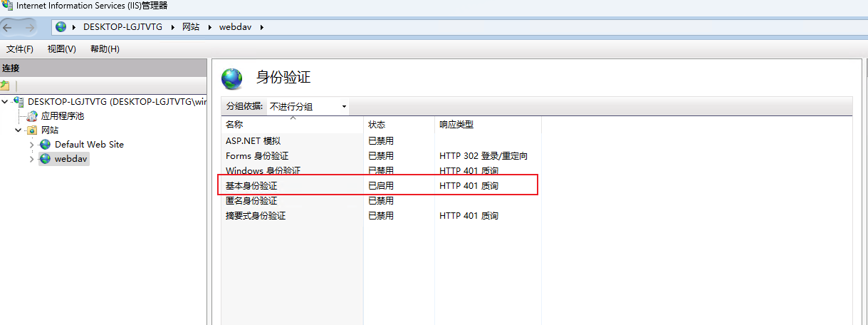Click the server icon for DESKTOP-LGJTVTG in the tree
The image size is (868, 325).
click(x=19, y=101)
